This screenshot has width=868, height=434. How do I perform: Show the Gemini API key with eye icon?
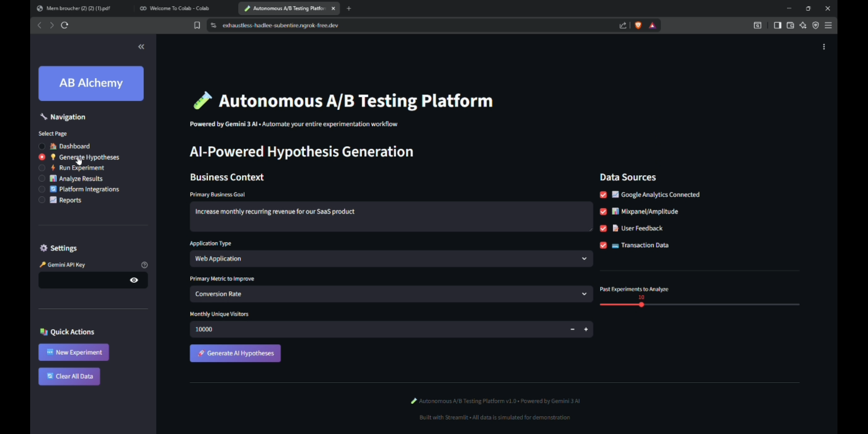tap(134, 280)
